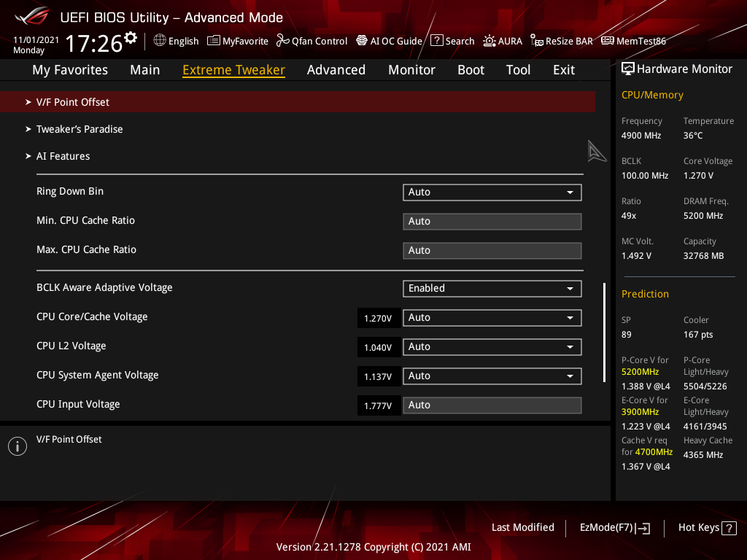Click the ROG logo
Image resolution: width=747 pixels, height=560 pixels.
click(32, 16)
